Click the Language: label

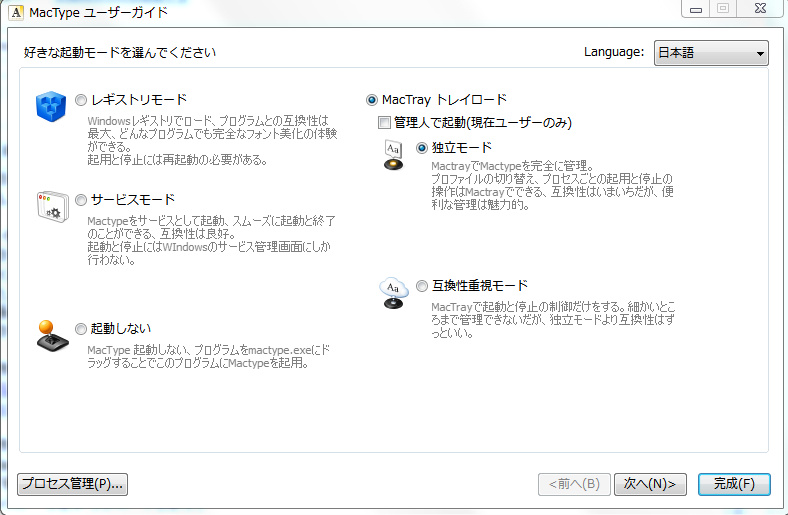(x=614, y=52)
